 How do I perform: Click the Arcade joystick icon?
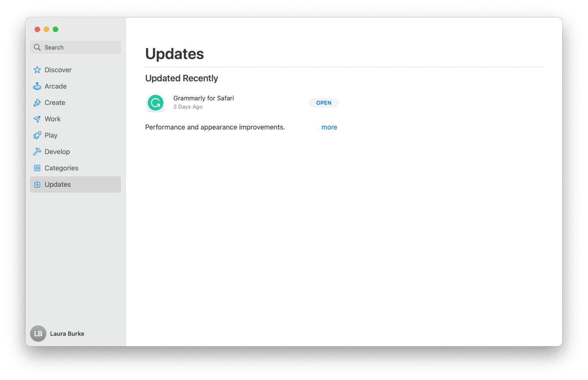(x=37, y=86)
